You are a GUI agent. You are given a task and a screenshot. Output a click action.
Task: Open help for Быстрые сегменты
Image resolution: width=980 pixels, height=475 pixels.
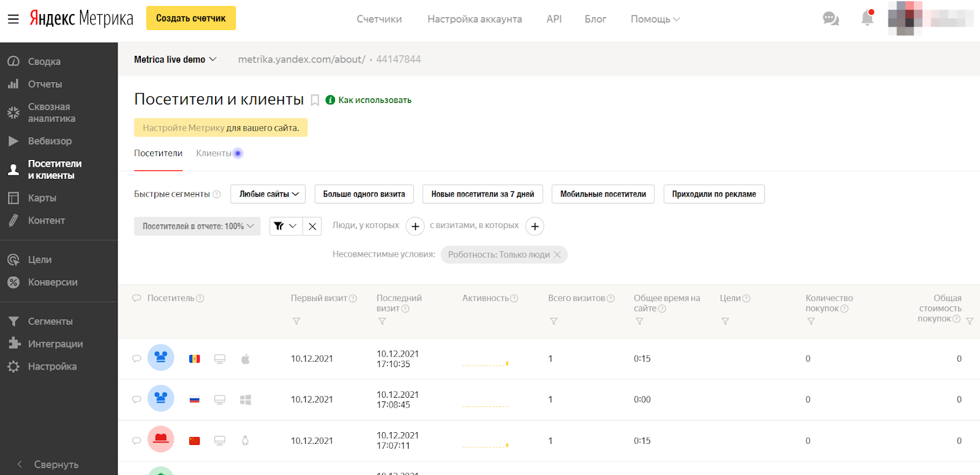tap(216, 194)
